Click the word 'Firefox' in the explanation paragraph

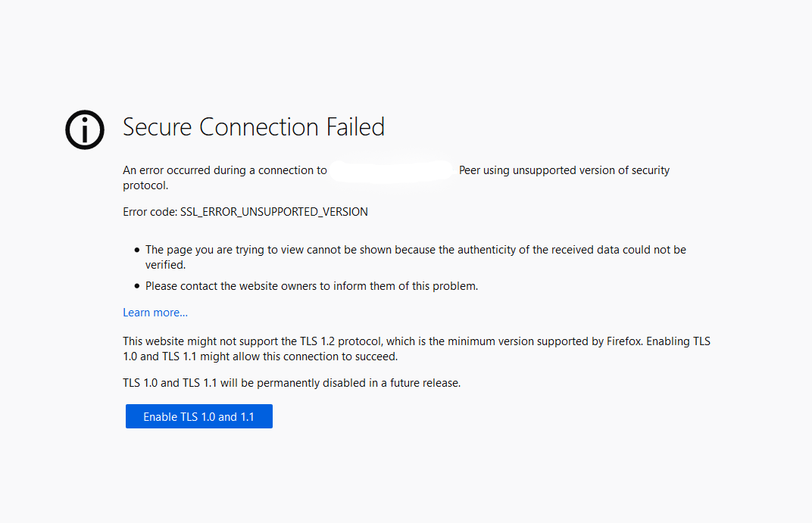click(625, 341)
